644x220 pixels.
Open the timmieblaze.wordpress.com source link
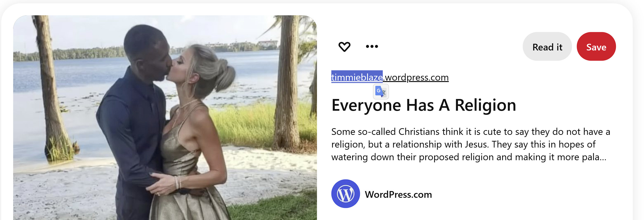390,77
